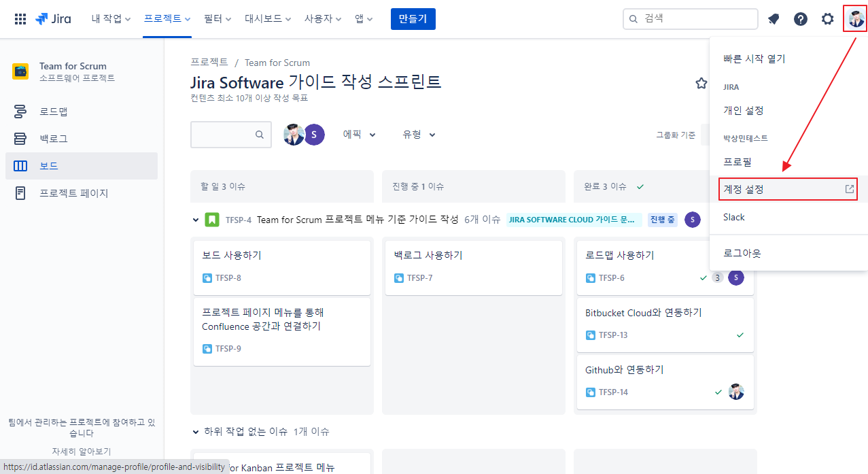Collapse the TFSP-4 swimlane
The image size is (868, 474).
click(196, 220)
